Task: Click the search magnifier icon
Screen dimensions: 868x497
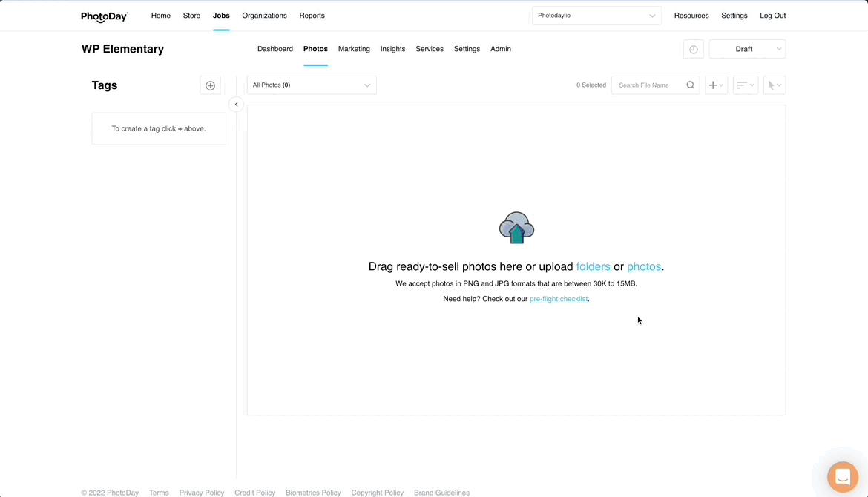Action: point(690,85)
